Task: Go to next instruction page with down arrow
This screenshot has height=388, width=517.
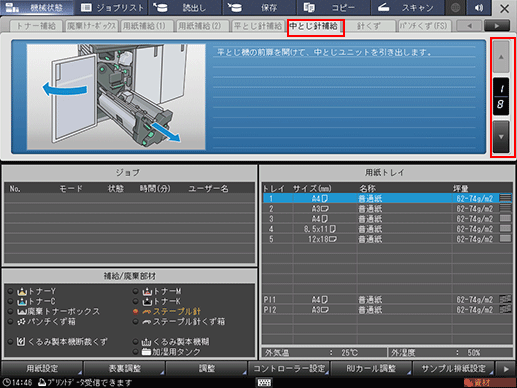Action: click(x=501, y=137)
